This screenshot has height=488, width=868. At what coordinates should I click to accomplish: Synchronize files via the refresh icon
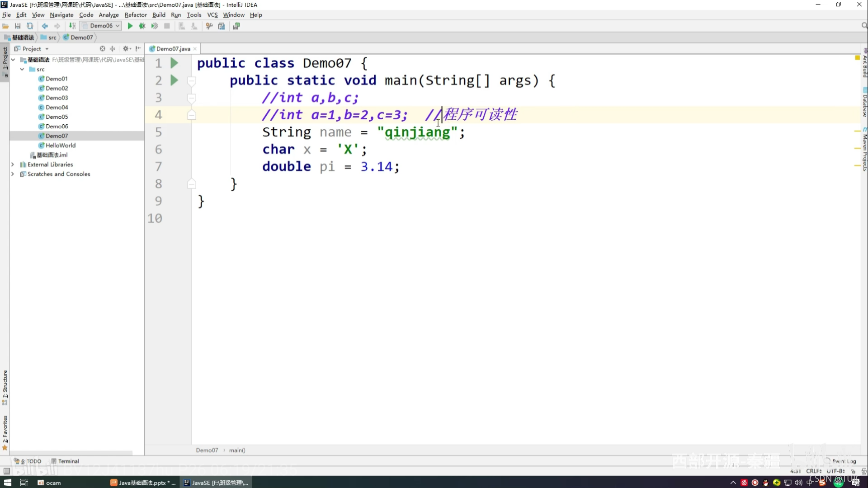coord(30,26)
